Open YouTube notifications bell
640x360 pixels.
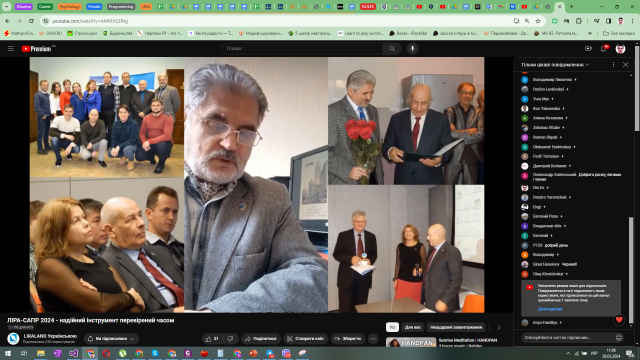pyautogui.click(x=604, y=49)
